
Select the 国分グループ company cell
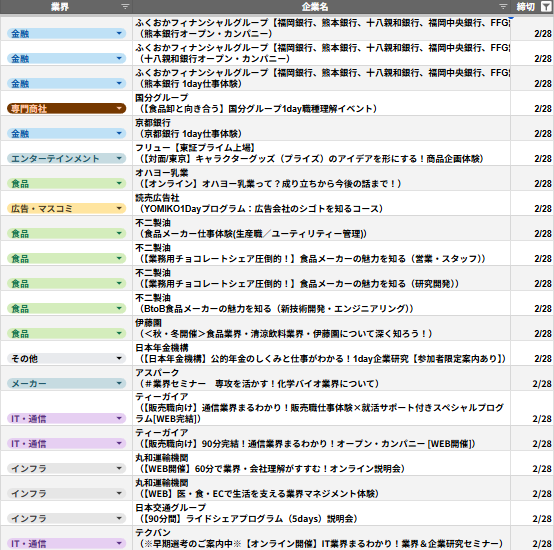coord(322,103)
